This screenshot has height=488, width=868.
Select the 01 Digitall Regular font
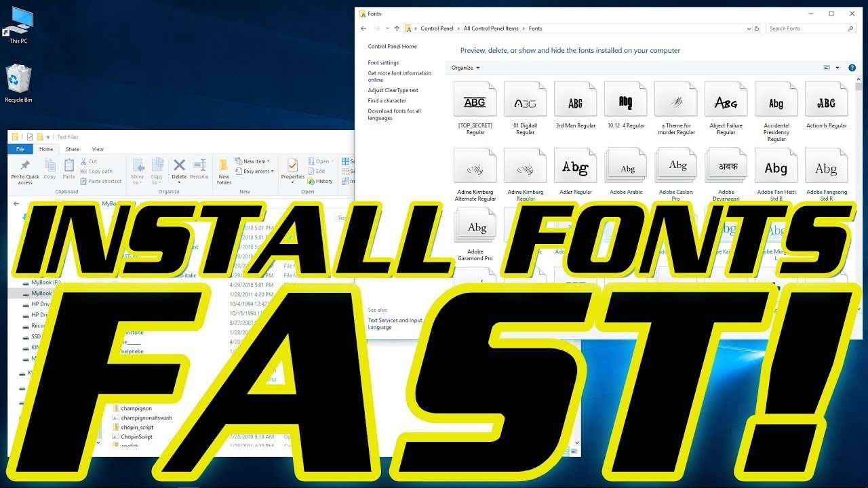[x=525, y=108]
